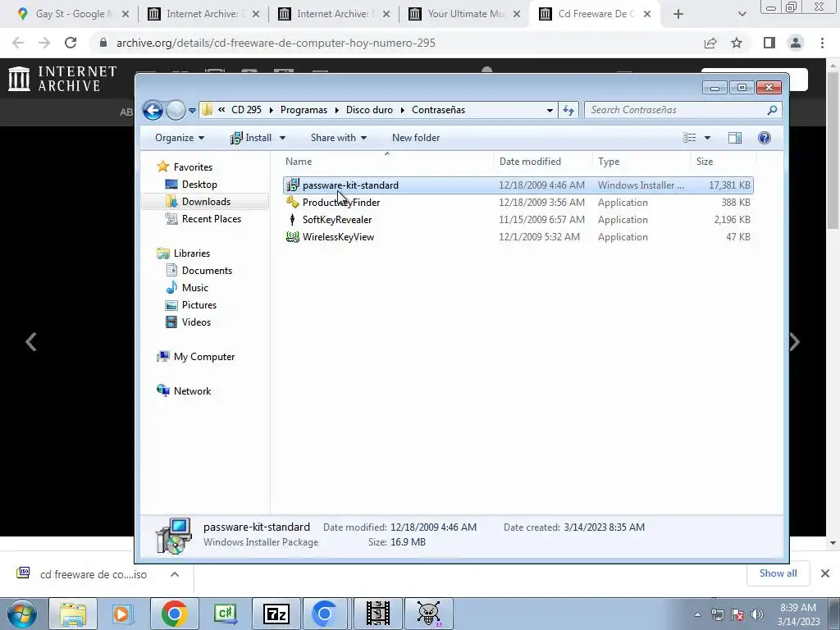Bookmark page with the star icon
The width and height of the screenshot is (840, 630).
point(737,43)
